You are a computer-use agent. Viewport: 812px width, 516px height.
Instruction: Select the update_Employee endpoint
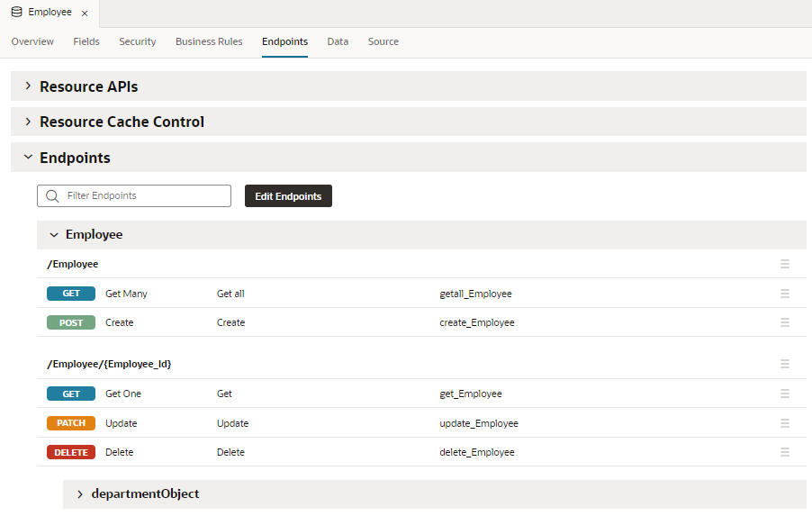pos(479,423)
